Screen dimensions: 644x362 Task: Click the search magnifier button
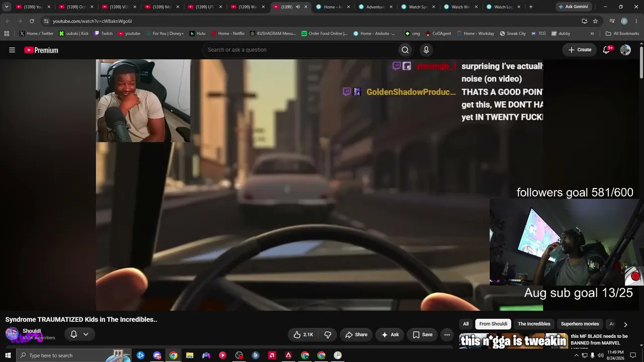tap(405, 50)
